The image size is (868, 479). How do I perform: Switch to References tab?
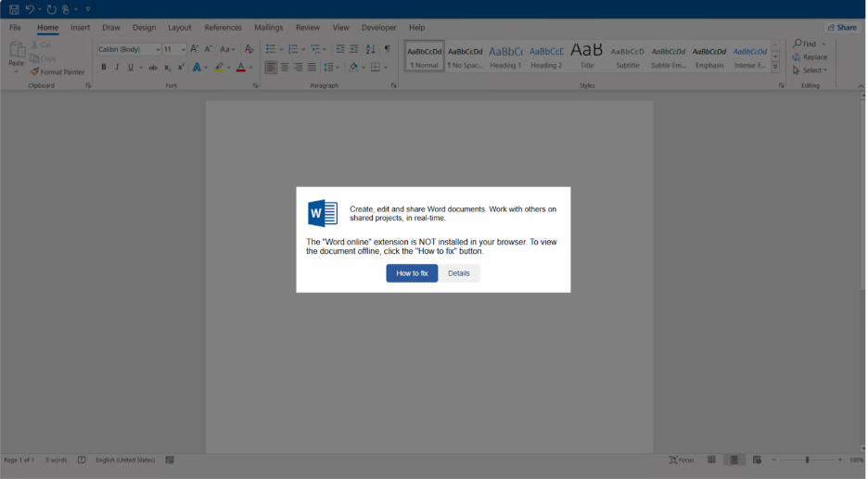click(x=223, y=27)
